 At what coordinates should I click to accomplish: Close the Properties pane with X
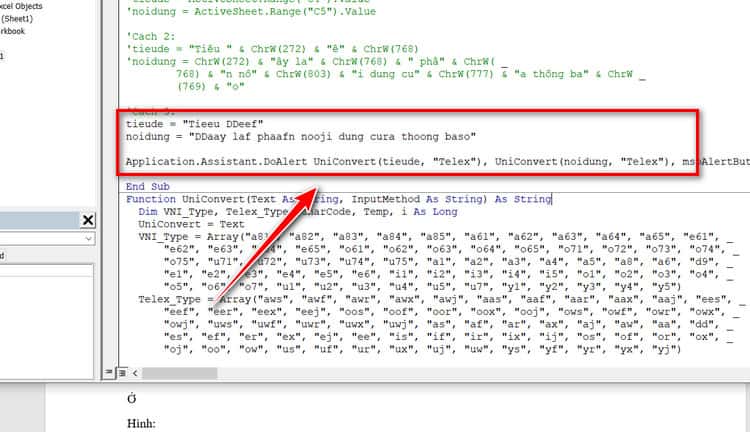coord(88,220)
